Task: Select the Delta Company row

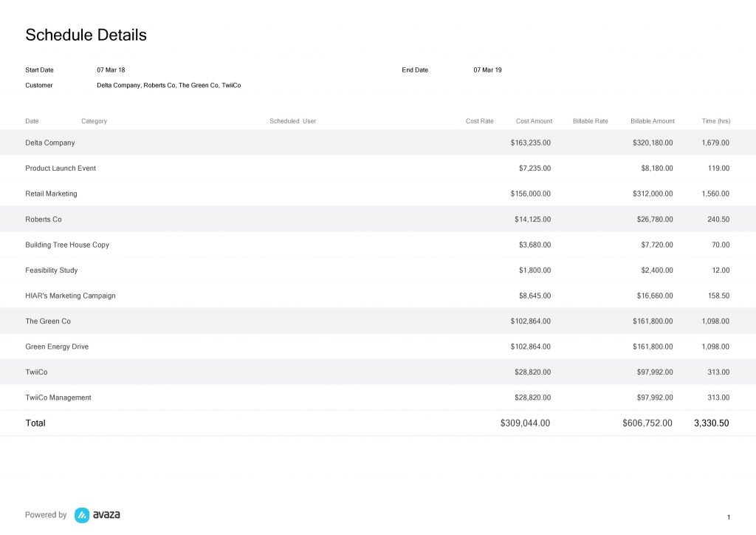Action: (x=50, y=143)
